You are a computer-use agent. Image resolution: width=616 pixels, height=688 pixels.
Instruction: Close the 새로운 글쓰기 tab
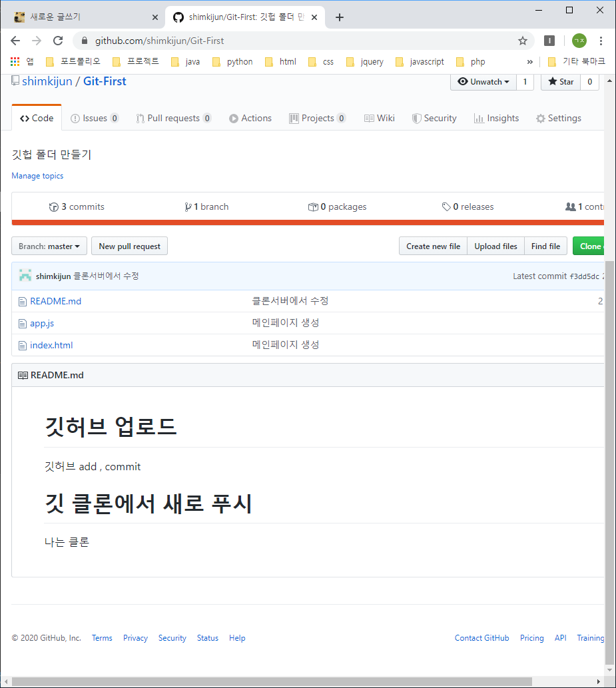[155, 17]
